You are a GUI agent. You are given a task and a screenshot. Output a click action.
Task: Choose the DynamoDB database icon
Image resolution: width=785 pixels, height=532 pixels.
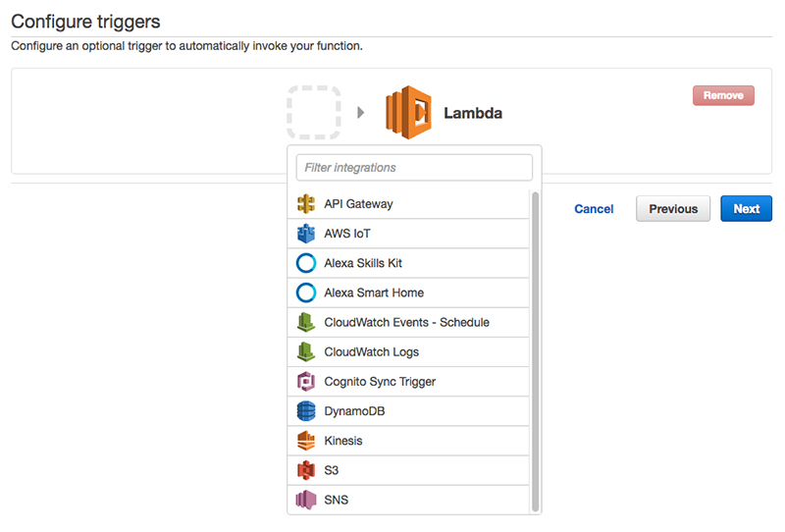306,411
